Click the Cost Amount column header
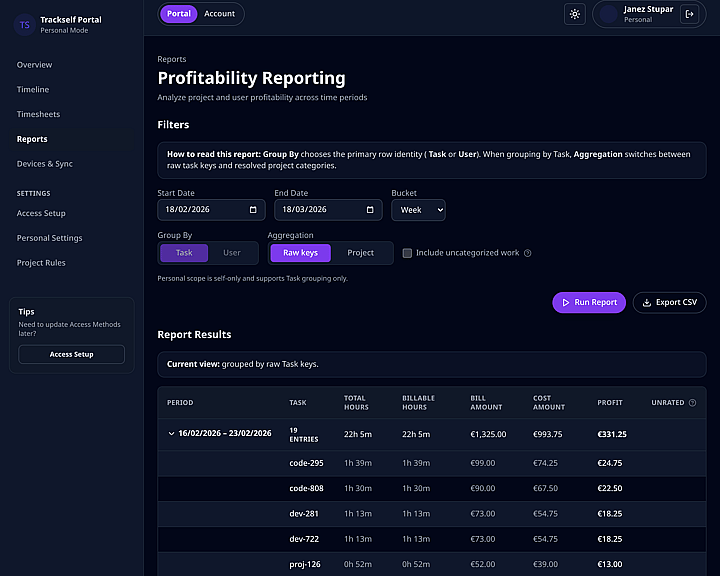Screen dimensions: 720x576 pos(549,403)
